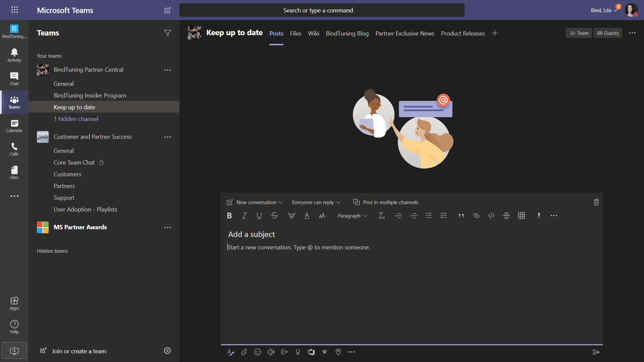Insert a quote block

coord(461,216)
